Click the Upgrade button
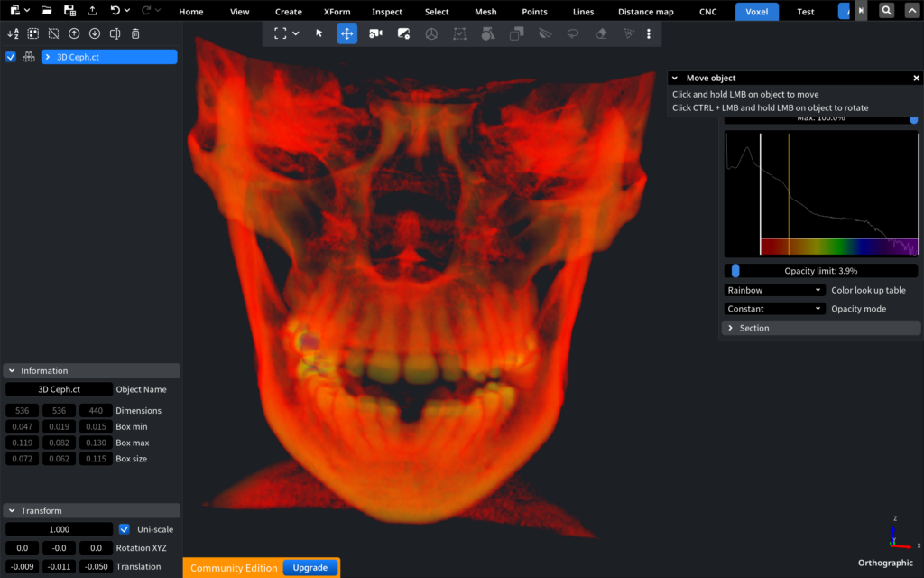The width and height of the screenshot is (924, 578). tap(310, 567)
